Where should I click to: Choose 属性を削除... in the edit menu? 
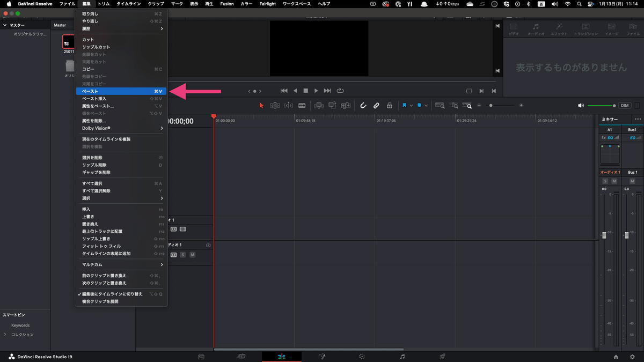coord(122,121)
